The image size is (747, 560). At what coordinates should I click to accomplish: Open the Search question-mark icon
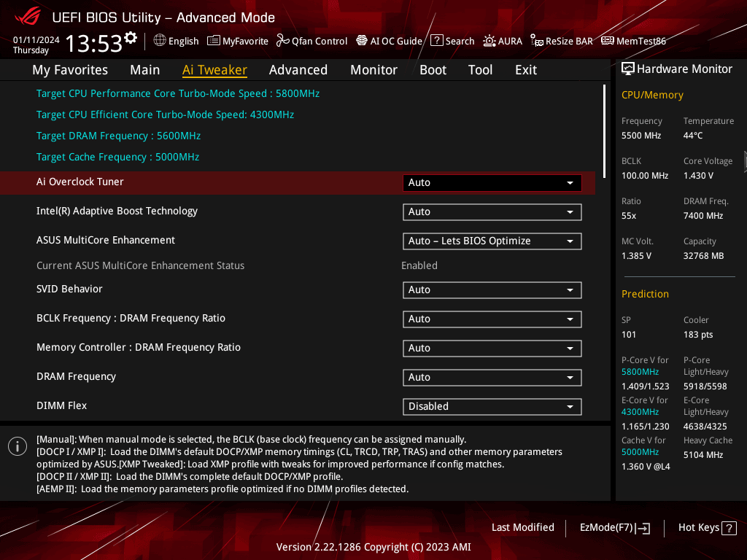(436, 41)
